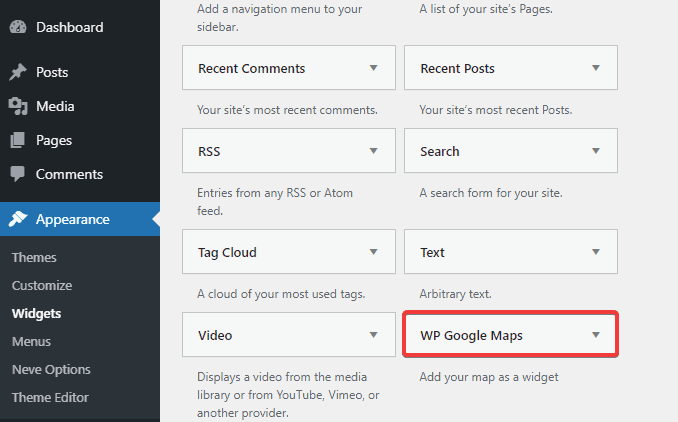Click the Dashboard gauge icon
Image resolution: width=678 pixels, height=422 pixels.
[x=18, y=27]
